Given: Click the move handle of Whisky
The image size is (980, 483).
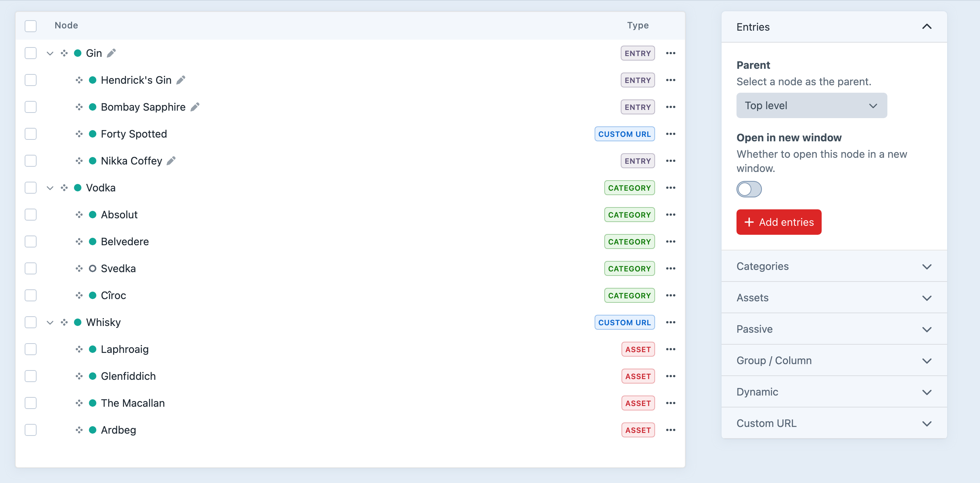Looking at the screenshot, I should 64,322.
